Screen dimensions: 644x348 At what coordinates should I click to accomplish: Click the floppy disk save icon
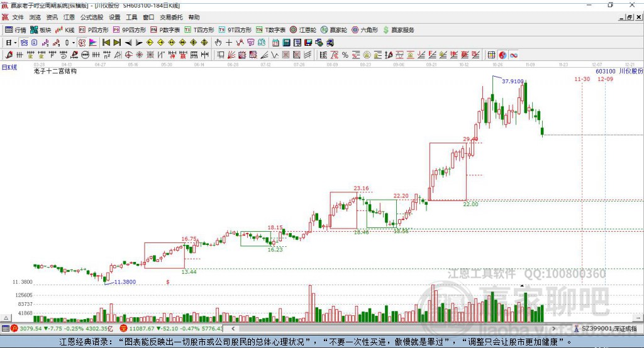308,43
